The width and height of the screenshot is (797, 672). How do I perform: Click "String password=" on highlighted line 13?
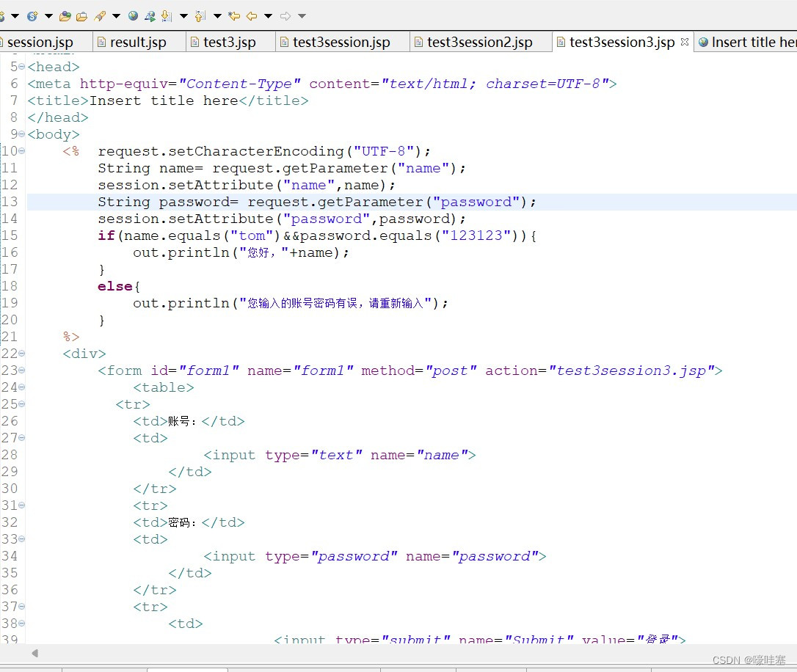coord(168,202)
